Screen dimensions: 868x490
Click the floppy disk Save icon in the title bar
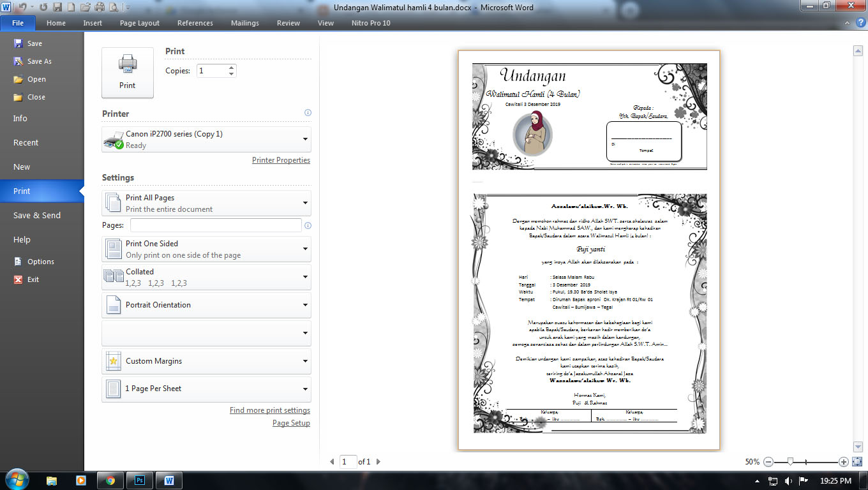tap(57, 8)
